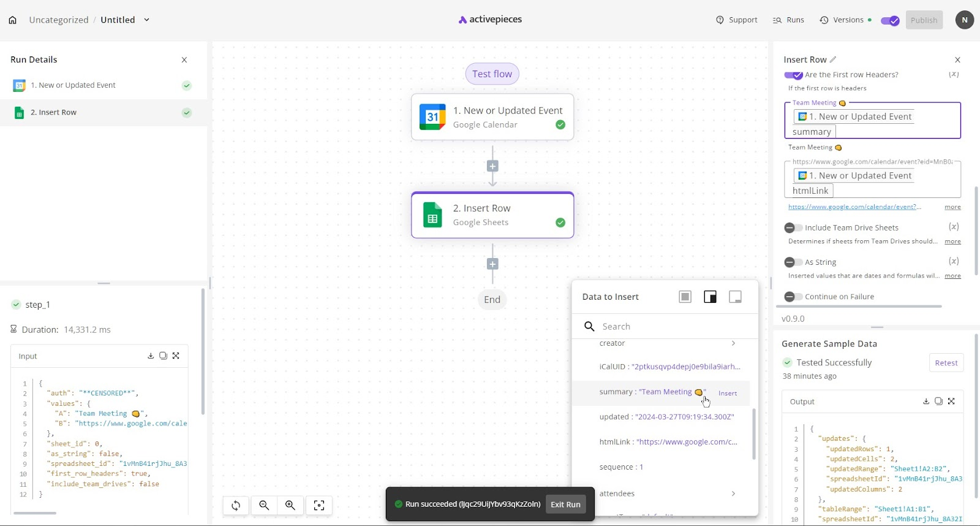Screen dimensions: 980x526
Task: Click the Team Meeting summary input field
Action: [873, 120]
